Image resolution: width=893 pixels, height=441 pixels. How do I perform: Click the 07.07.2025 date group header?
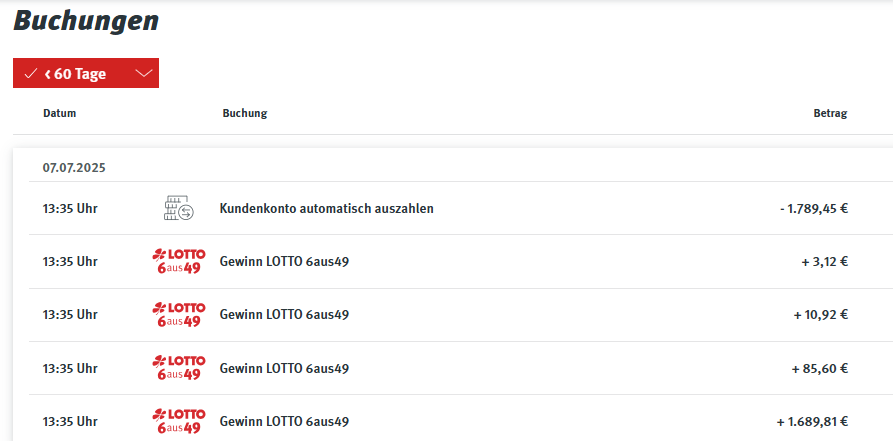click(x=74, y=168)
